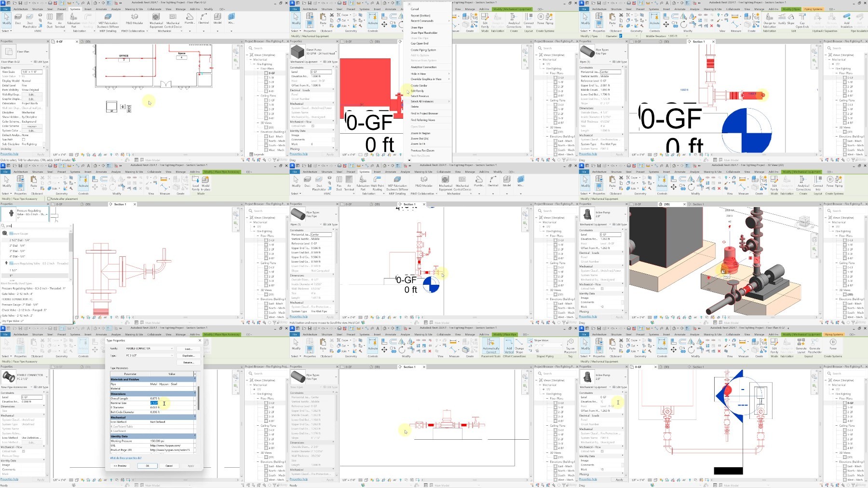Screen dimensions: 868x488
Task: Click Mechanical Control Device in Section window's Systems ribbon
Action: 462,183
